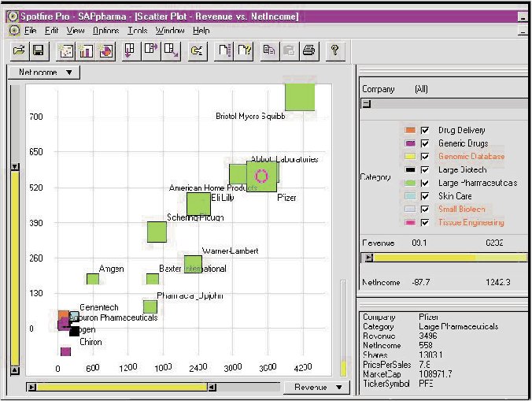Copy using the toolbar copy icon

pyautogui.click(x=269, y=51)
